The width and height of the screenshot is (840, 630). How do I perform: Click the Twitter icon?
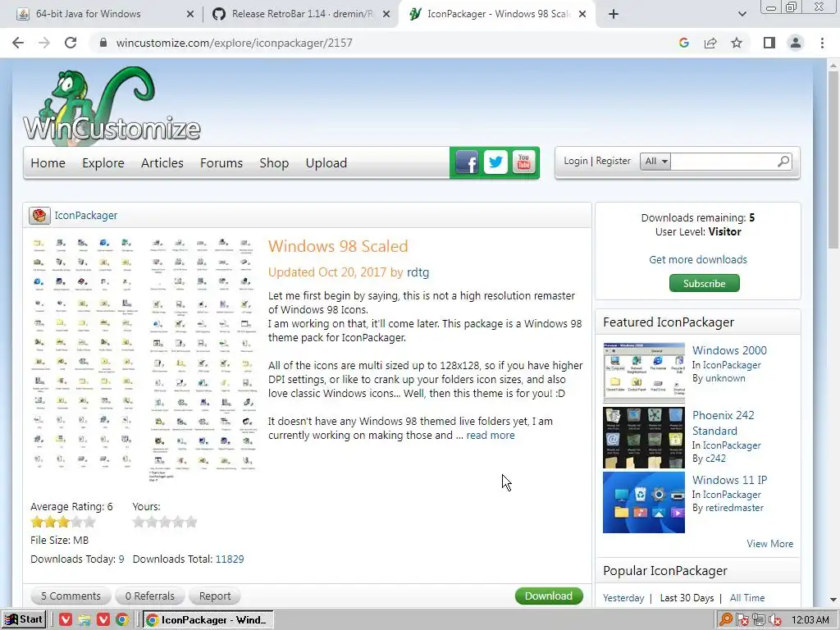(x=495, y=162)
